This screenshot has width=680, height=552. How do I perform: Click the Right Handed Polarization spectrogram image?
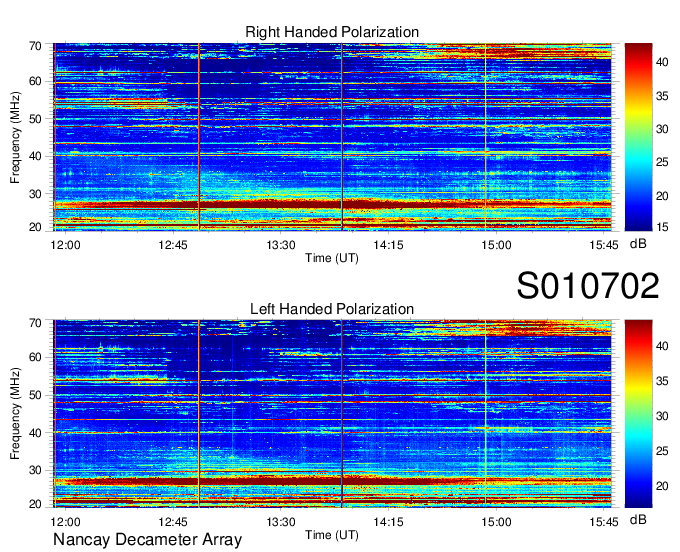332,137
